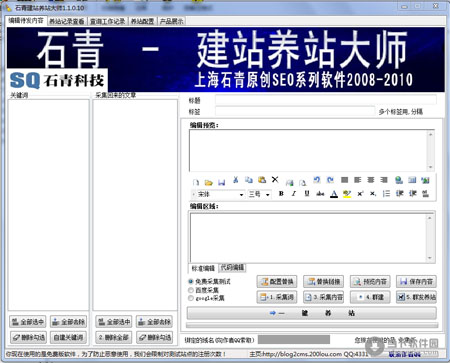Click the Paste clipboard icon
The height and width of the screenshot is (363, 450).
pyautogui.click(x=262, y=180)
